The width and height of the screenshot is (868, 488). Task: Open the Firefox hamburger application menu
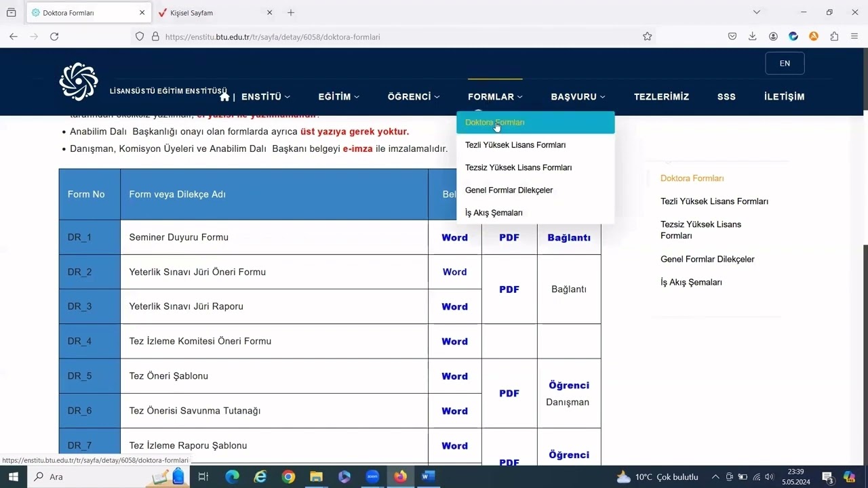(854, 37)
